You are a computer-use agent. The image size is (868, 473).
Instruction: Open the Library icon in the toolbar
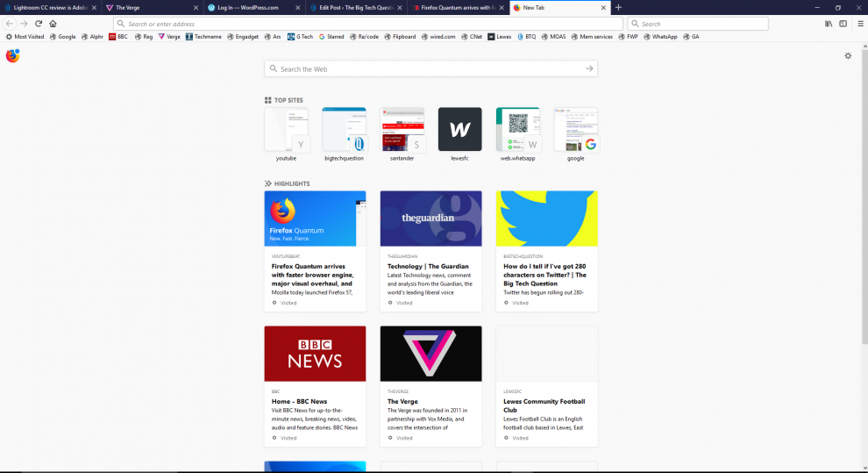coord(829,24)
